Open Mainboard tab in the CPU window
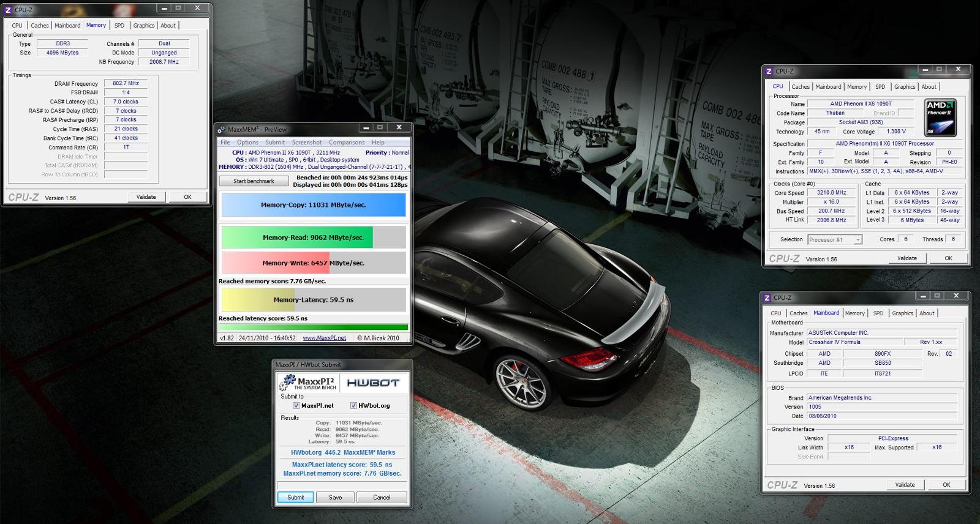 coord(828,86)
